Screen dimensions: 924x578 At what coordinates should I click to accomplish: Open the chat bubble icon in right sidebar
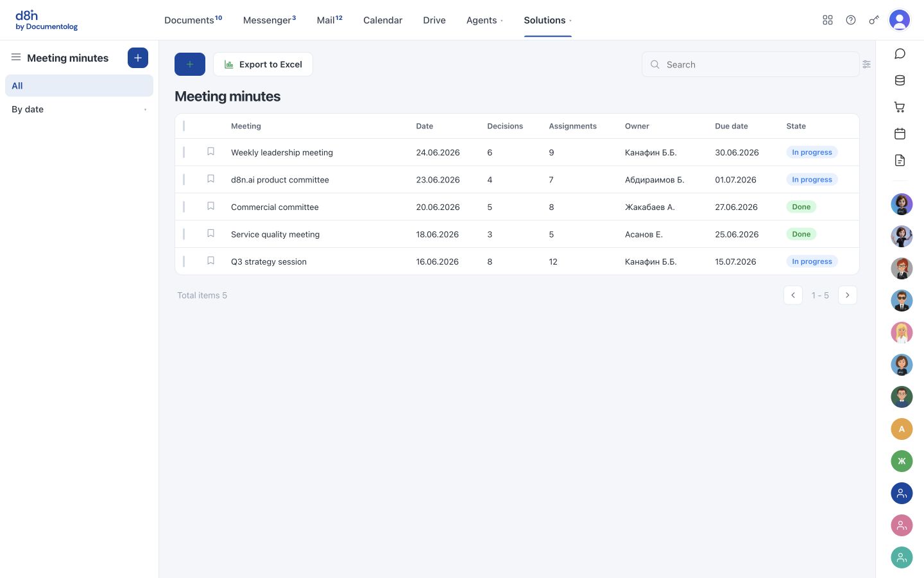(900, 53)
